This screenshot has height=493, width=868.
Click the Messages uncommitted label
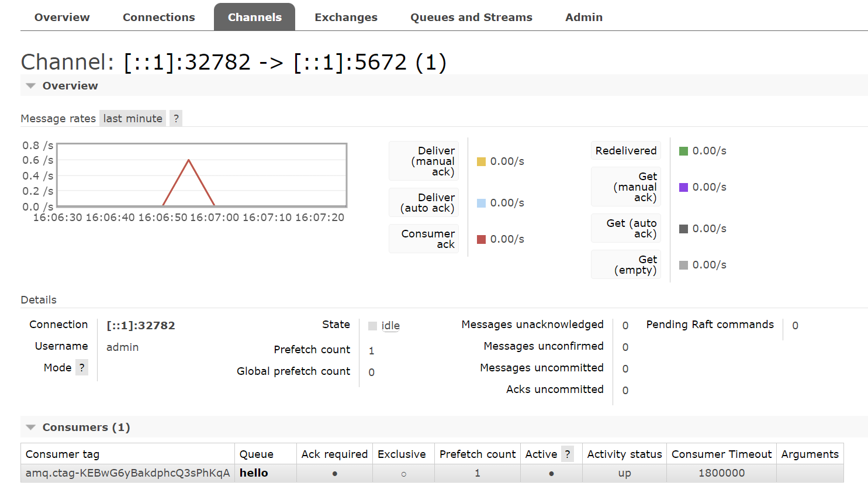542,367
